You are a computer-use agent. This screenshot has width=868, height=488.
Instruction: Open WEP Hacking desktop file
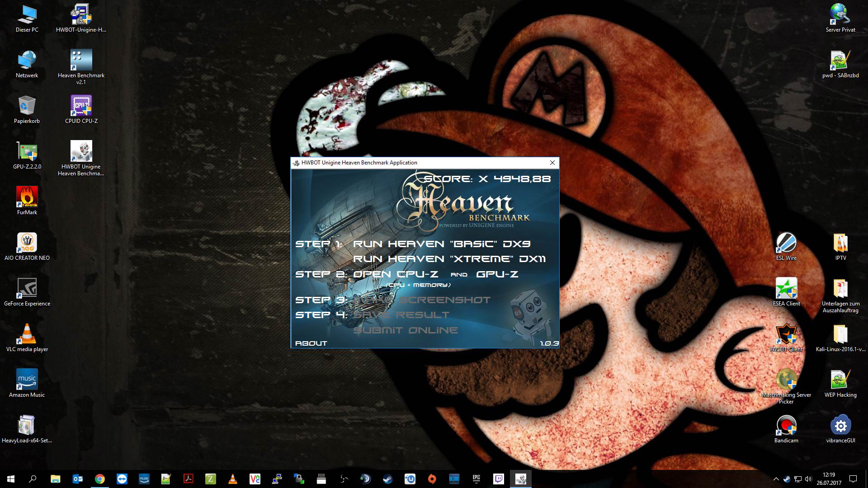pos(840,384)
